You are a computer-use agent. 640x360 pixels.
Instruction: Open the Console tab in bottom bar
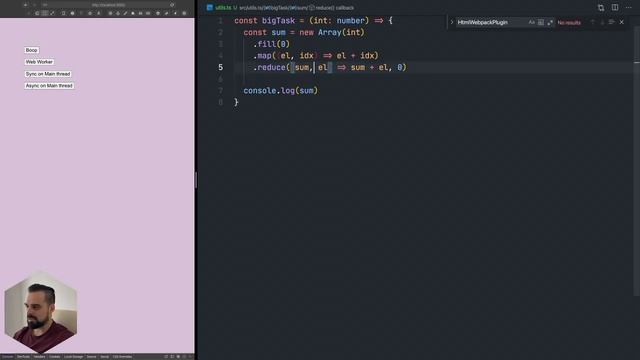(7, 357)
